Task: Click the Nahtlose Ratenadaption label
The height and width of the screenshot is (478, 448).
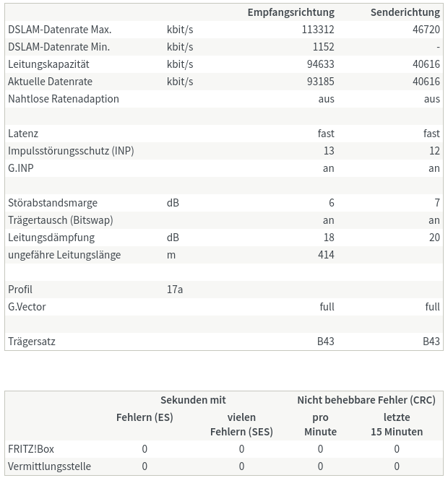Action: tap(64, 99)
